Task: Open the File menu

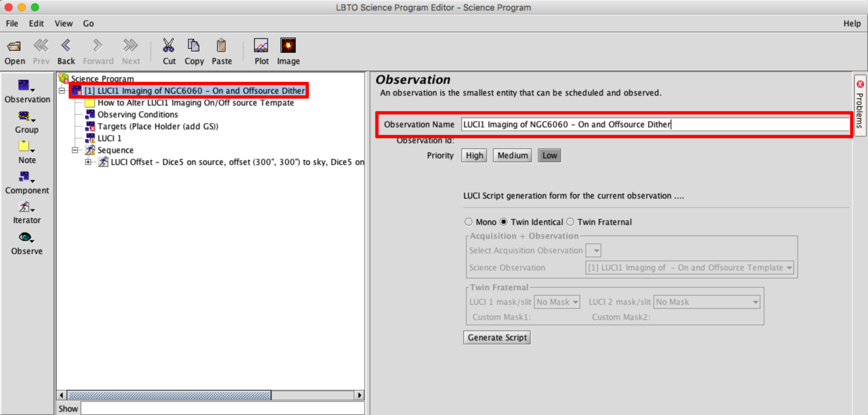Action: click(12, 24)
